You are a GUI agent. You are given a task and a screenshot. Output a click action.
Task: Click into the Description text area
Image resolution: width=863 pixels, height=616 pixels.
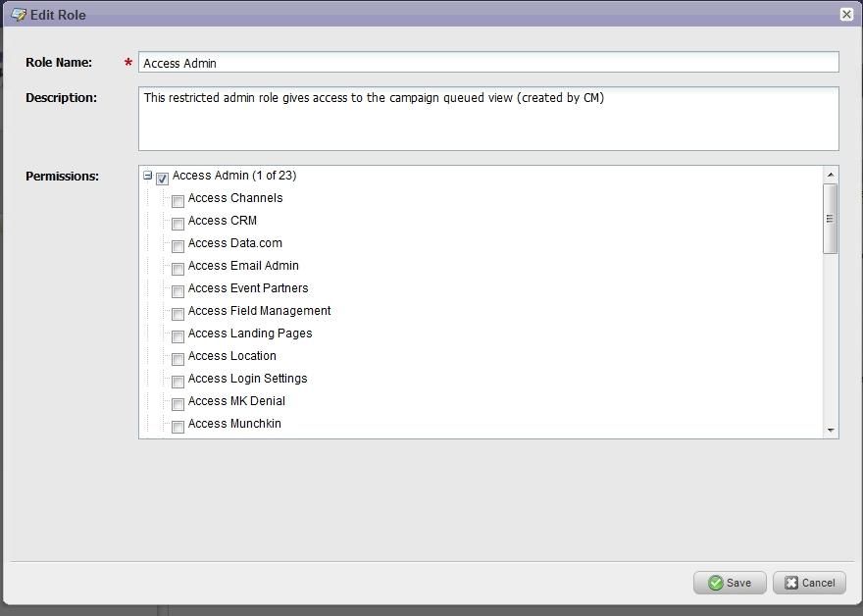tap(488, 119)
